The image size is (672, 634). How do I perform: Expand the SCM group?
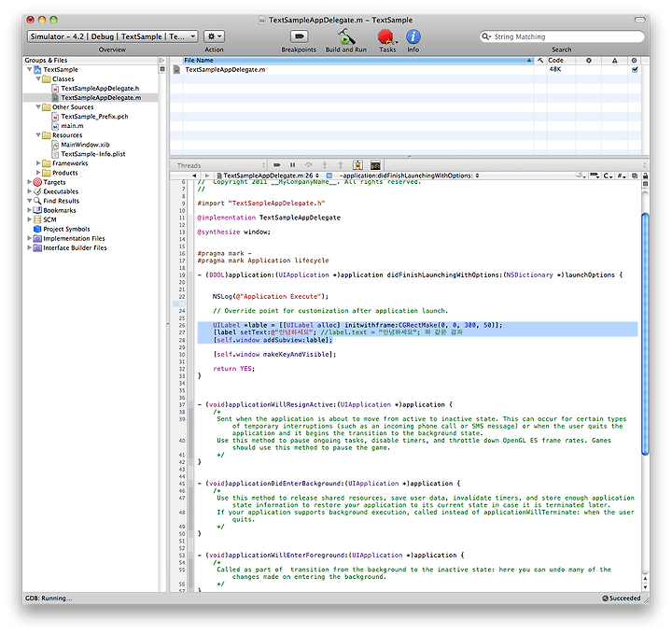29,219
